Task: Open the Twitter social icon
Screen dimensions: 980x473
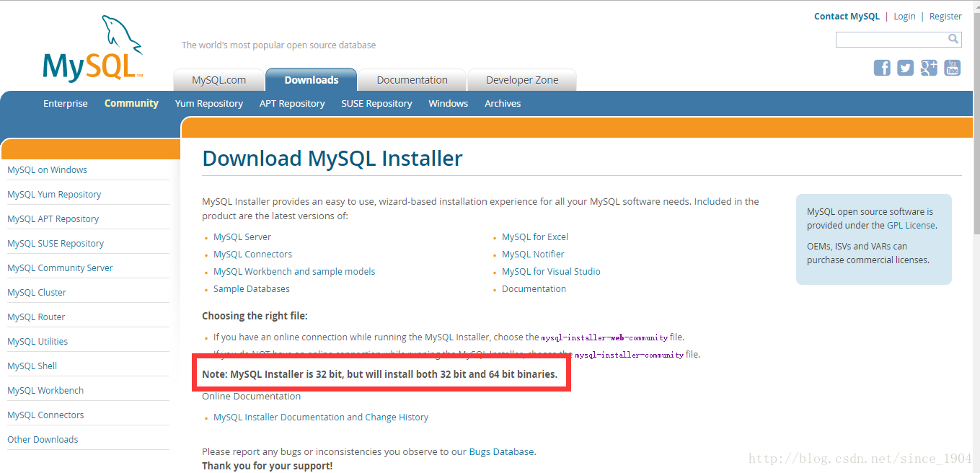Action: point(906,68)
